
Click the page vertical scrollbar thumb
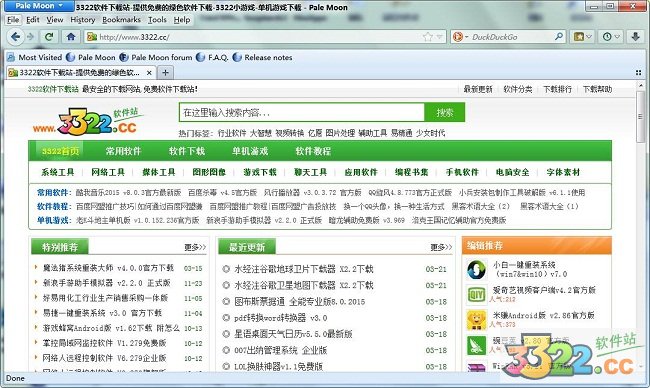[x=640, y=117]
